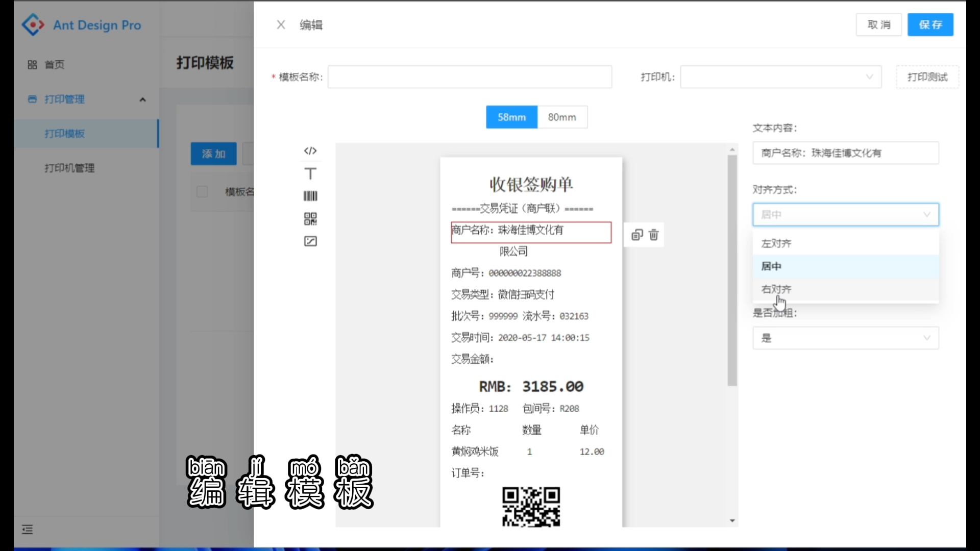Screen dimensions: 980x551
Task: Select the text element tool icon
Action: 310,173
